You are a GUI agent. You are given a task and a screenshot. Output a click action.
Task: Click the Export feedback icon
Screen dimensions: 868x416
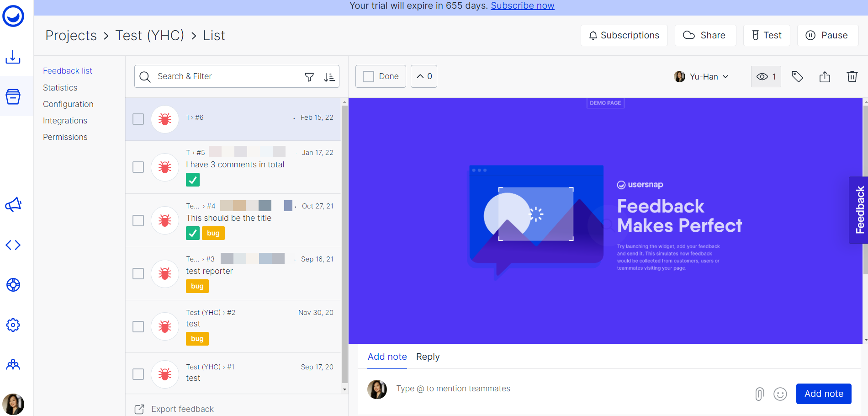139,409
